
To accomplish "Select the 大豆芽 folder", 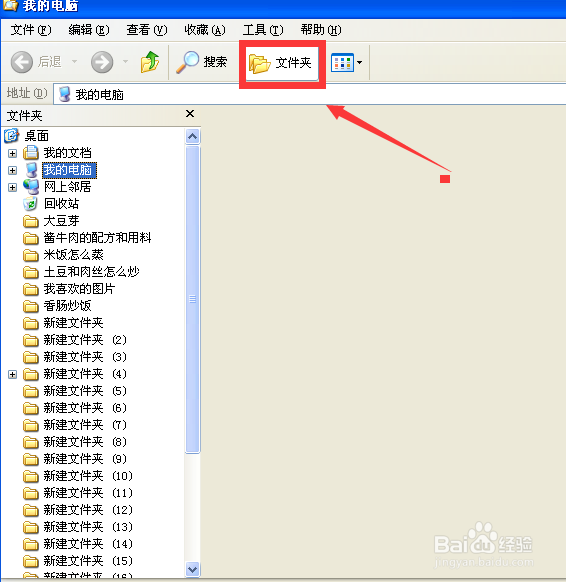I will tap(62, 221).
